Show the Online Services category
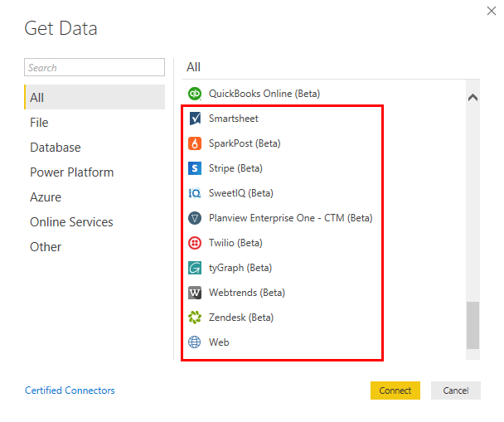The height and width of the screenshot is (422, 504). pyautogui.click(x=71, y=222)
